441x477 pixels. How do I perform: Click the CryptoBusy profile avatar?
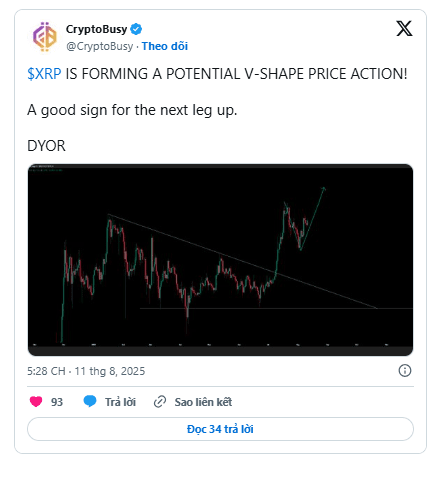(x=44, y=37)
